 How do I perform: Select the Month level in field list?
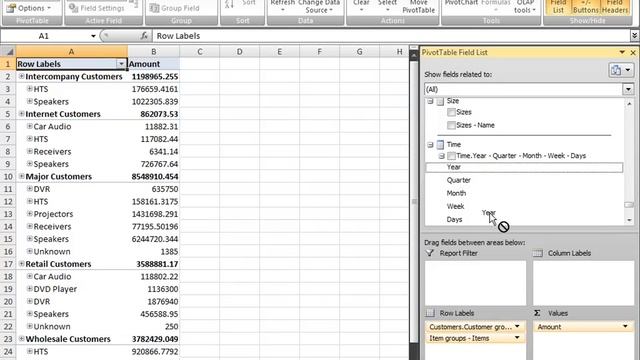click(456, 193)
